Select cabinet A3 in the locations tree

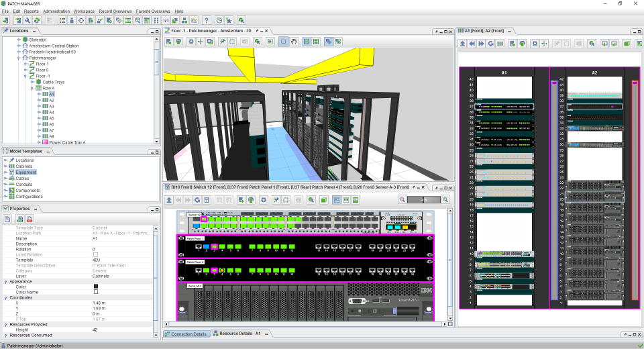click(51, 106)
